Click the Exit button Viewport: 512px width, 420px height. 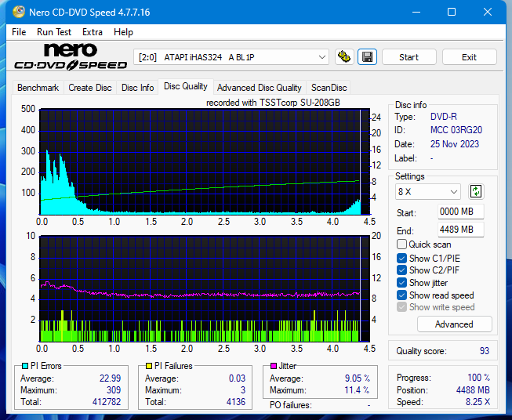(469, 57)
